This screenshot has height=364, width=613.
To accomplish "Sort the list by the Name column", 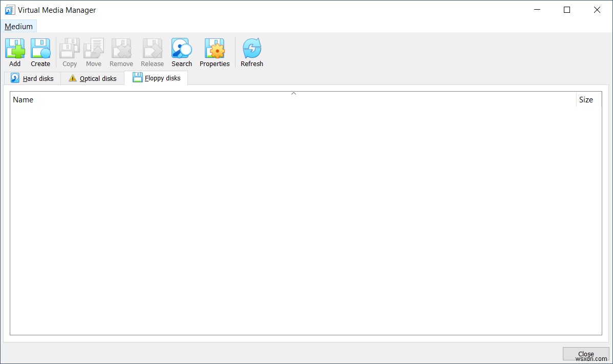I will click(x=23, y=99).
